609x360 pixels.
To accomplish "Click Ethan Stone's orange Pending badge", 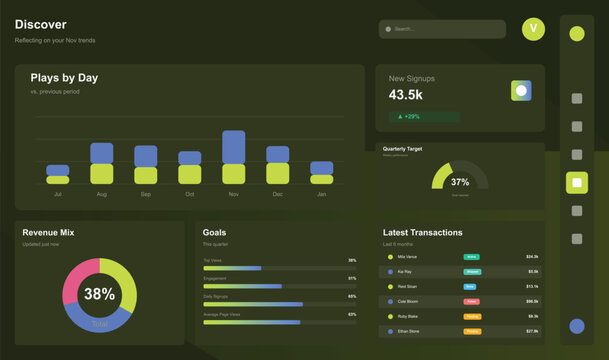I will [472, 332].
